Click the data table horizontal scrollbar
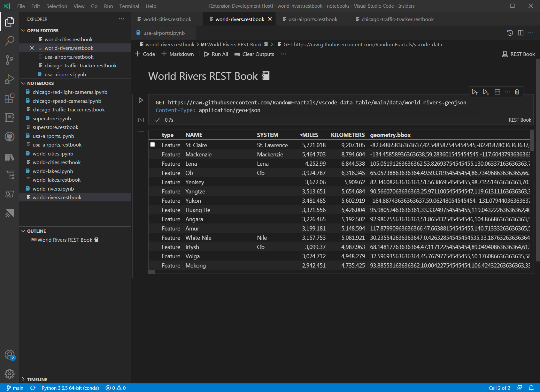The height and width of the screenshot is (392, 540). (x=152, y=272)
